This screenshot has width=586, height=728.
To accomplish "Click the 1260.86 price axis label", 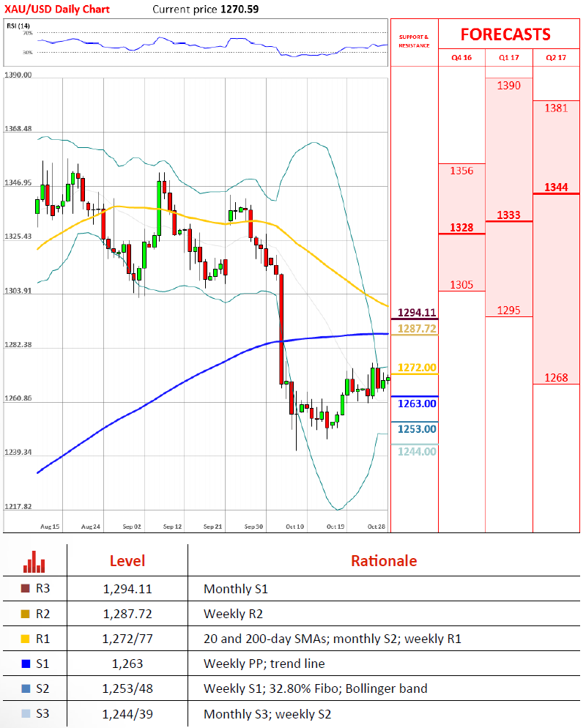I will point(18,398).
